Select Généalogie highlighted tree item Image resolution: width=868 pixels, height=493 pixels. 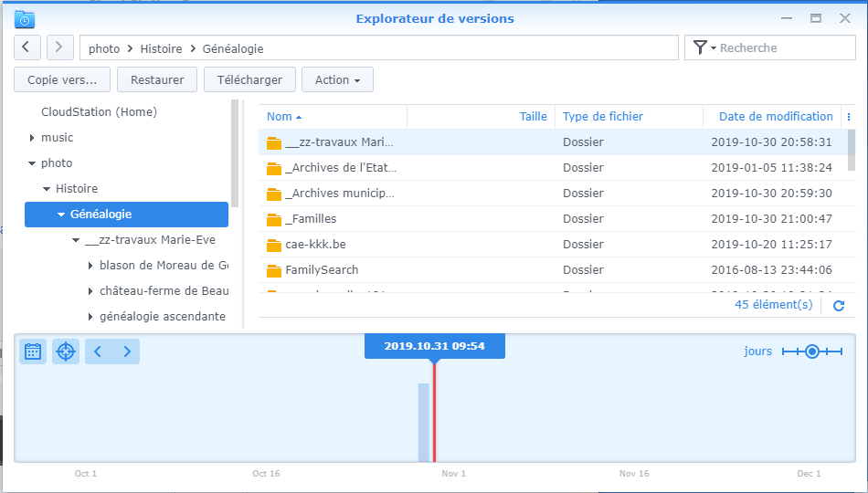tap(126, 215)
